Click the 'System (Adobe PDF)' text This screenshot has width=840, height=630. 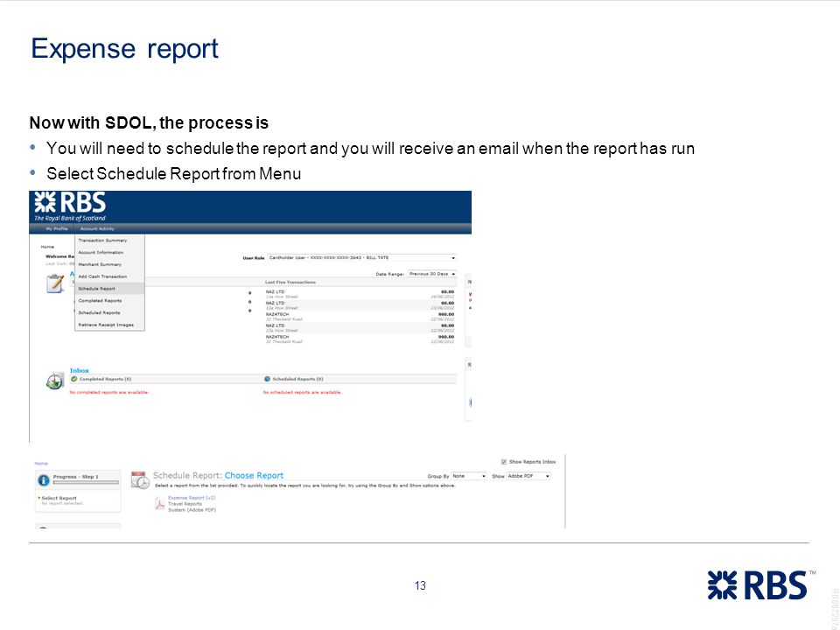[x=192, y=509]
